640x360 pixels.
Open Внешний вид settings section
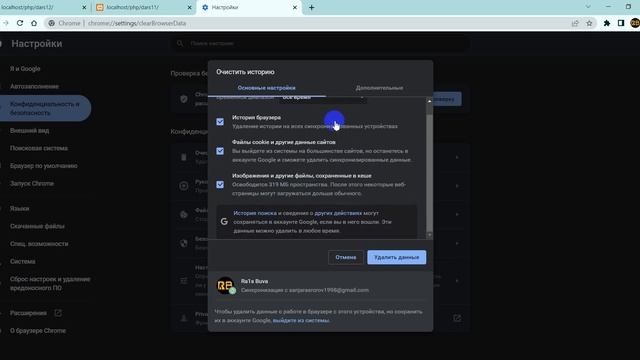click(29, 131)
